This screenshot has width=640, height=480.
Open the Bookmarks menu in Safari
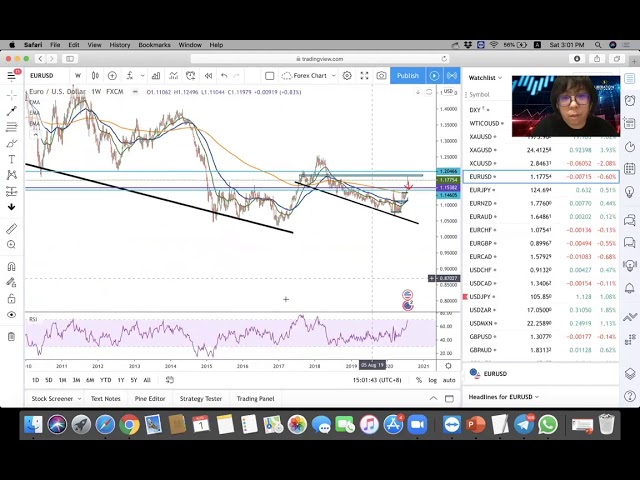[x=154, y=45]
